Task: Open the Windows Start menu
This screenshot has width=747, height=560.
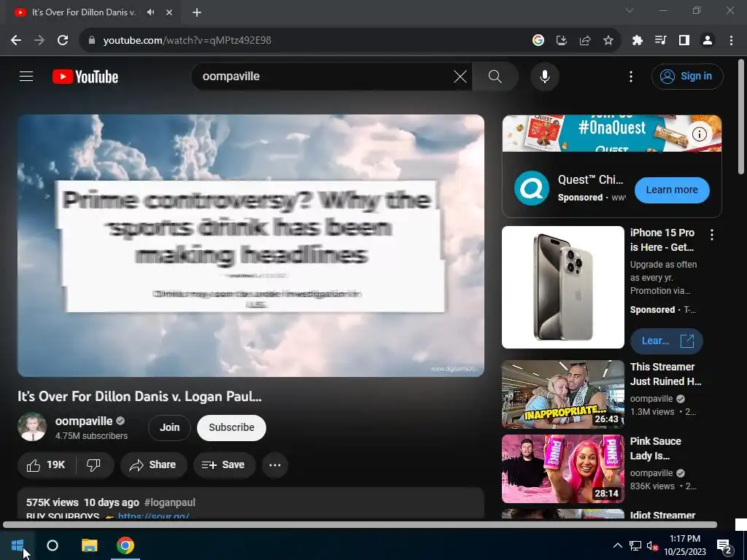Action: pos(18,545)
